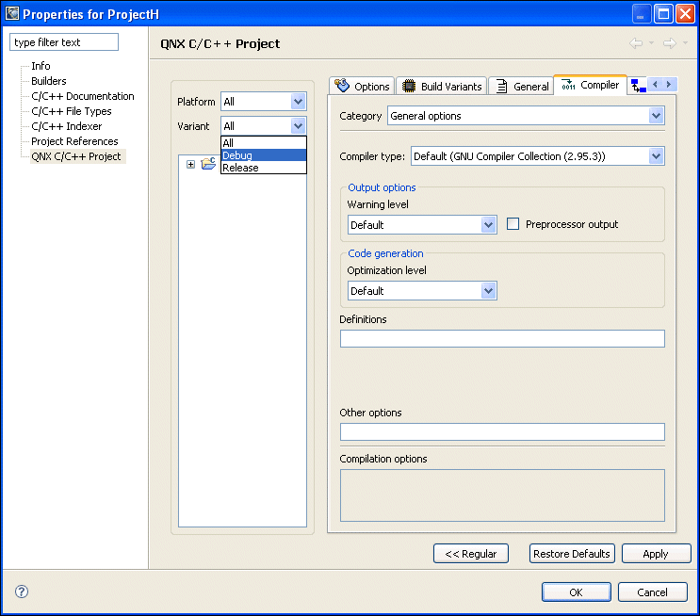Click the partially hidden tab icon after Compiler
The image size is (700, 616).
tap(639, 86)
